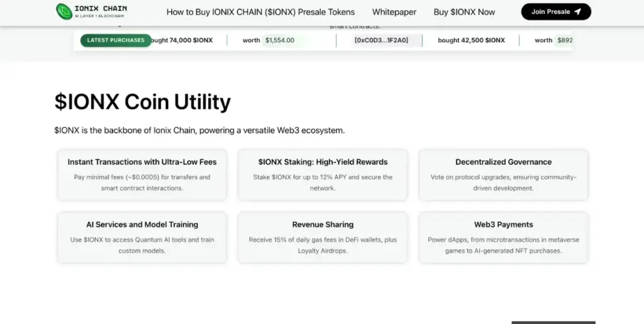
Task: Go to Buy $IONX Now
Action: coord(464,12)
